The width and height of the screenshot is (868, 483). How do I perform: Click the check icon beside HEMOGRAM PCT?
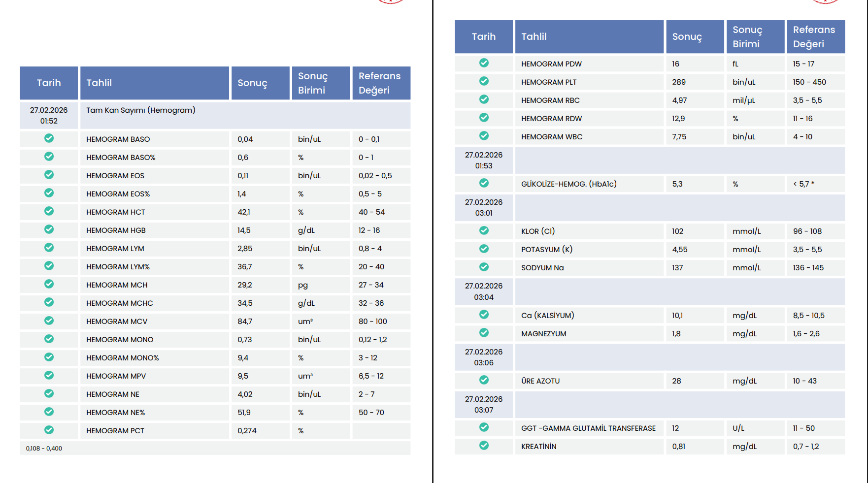[x=49, y=430]
